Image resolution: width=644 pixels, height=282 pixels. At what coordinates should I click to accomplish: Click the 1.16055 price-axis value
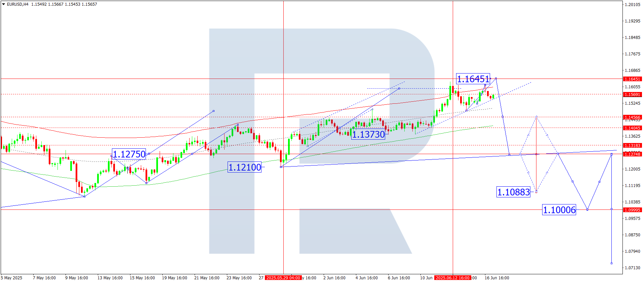click(632, 87)
